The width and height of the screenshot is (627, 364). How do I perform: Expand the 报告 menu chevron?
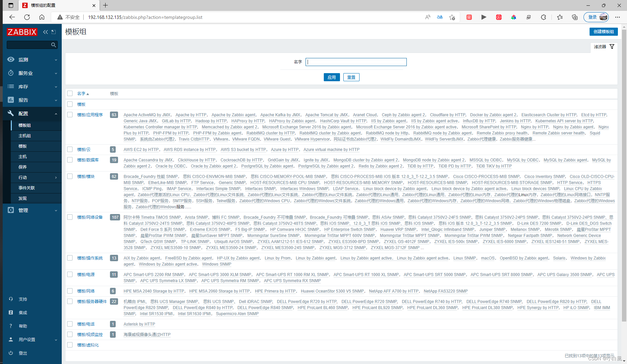click(x=56, y=100)
